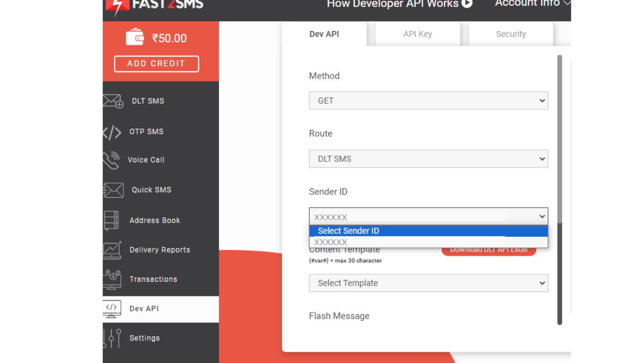Click the ADD CREDIT button
This screenshot has height=363, width=644.
click(156, 64)
